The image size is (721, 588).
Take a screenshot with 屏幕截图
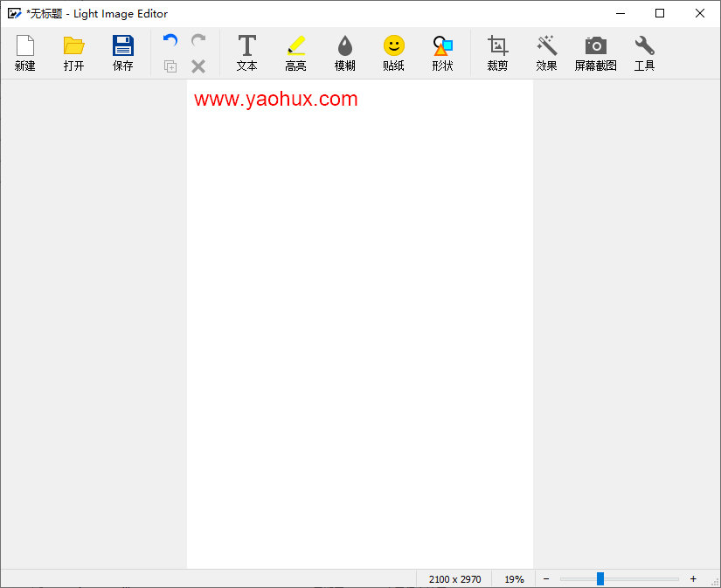[596, 52]
